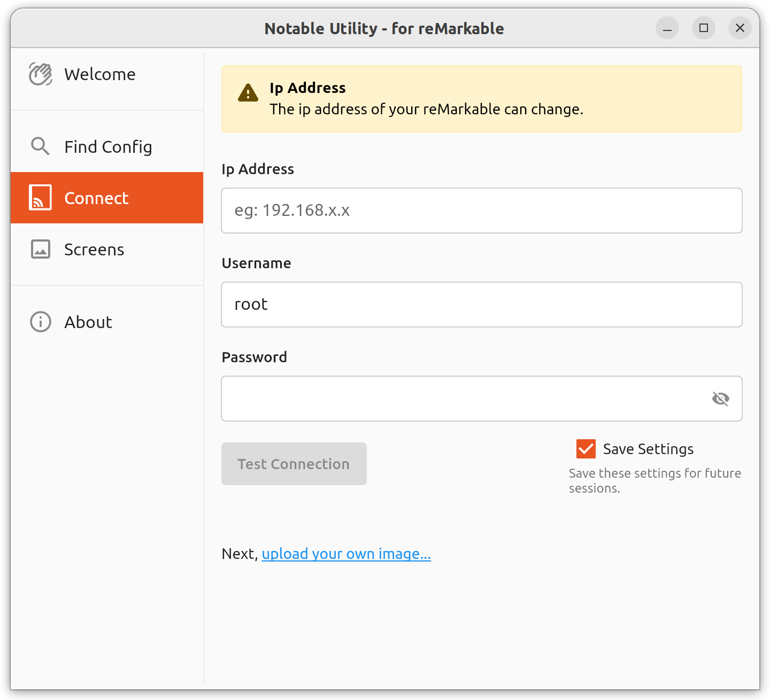Open the About section
The width and height of the screenshot is (770, 700).
[88, 322]
